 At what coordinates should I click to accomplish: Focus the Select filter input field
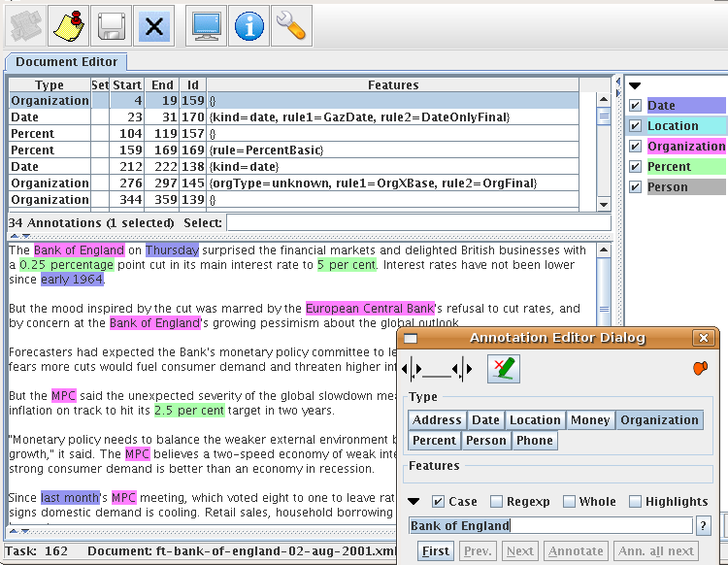(x=418, y=223)
